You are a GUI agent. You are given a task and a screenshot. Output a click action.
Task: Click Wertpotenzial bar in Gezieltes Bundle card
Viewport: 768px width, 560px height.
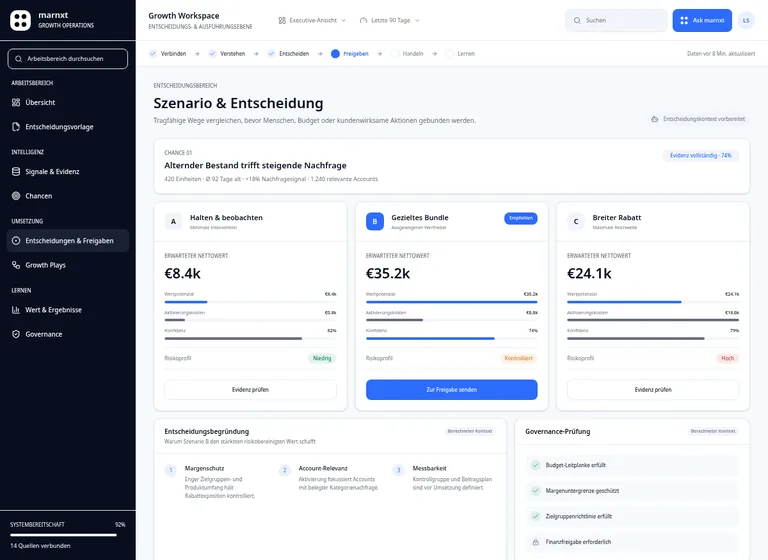coord(452,302)
